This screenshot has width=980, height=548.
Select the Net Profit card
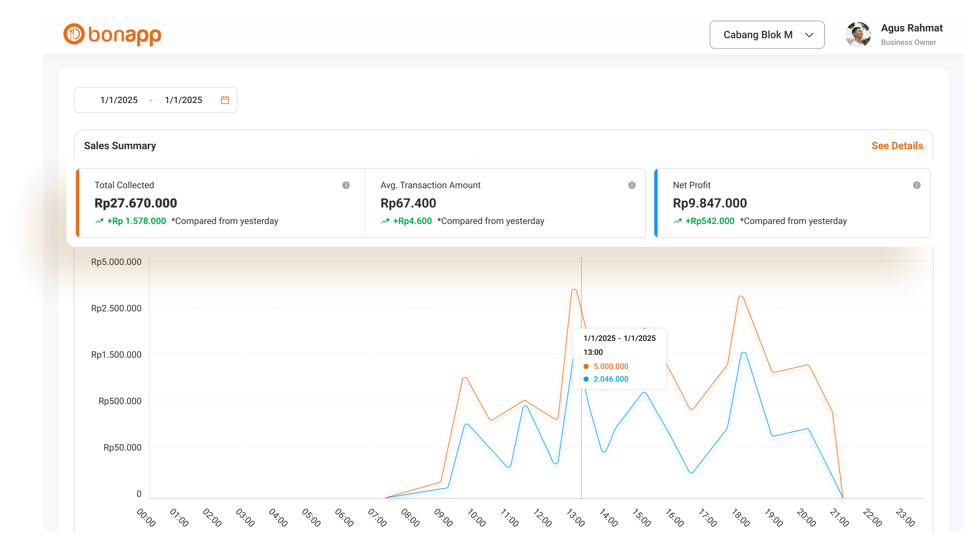(792, 203)
